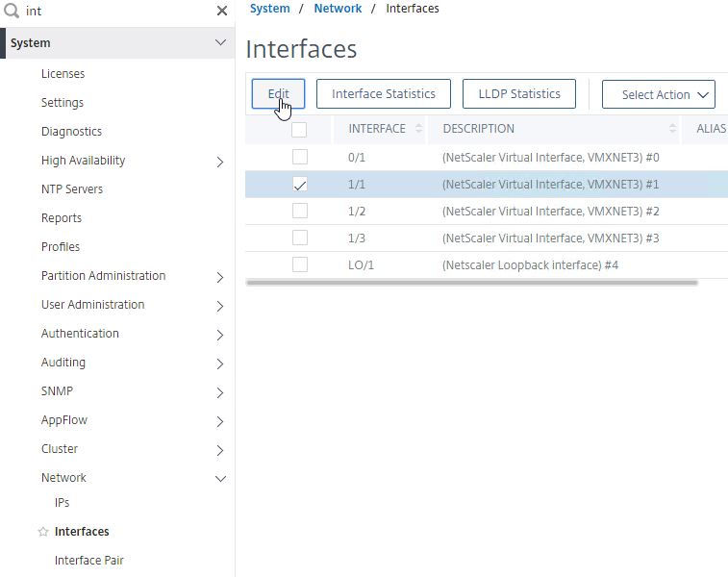Image resolution: width=728 pixels, height=577 pixels.
Task: Expand the Partition Administration arrow
Action: pyautogui.click(x=220, y=278)
